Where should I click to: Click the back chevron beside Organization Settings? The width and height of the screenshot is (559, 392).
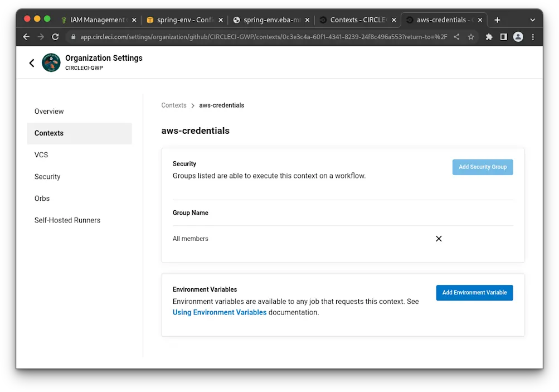click(x=32, y=62)
